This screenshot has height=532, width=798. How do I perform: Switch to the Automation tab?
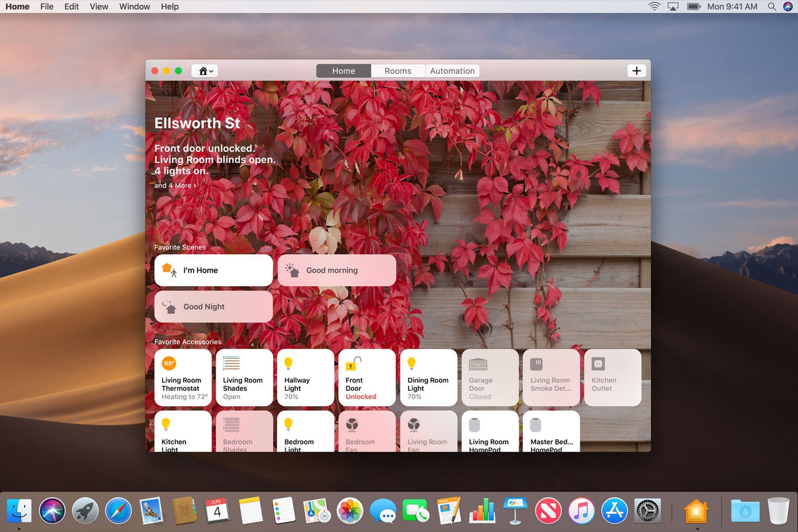click(x=452, y=71)
